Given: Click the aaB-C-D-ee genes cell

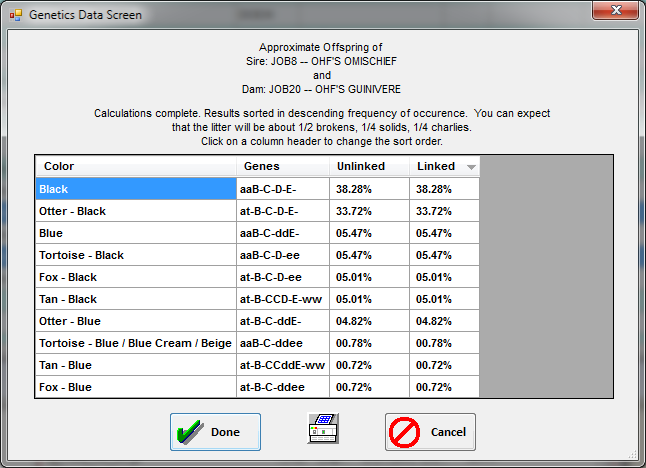Looking at the screenshot, I should pos(283,255).
